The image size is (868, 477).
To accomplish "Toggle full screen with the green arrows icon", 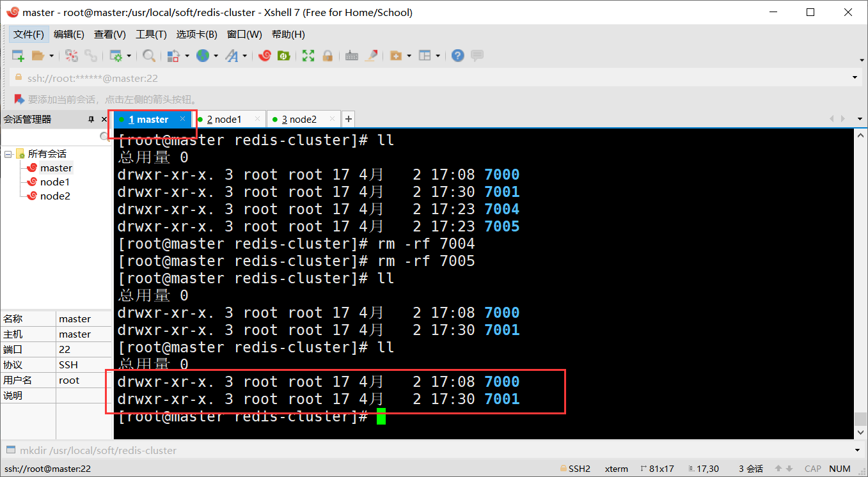I will click(x=308, y=56).
